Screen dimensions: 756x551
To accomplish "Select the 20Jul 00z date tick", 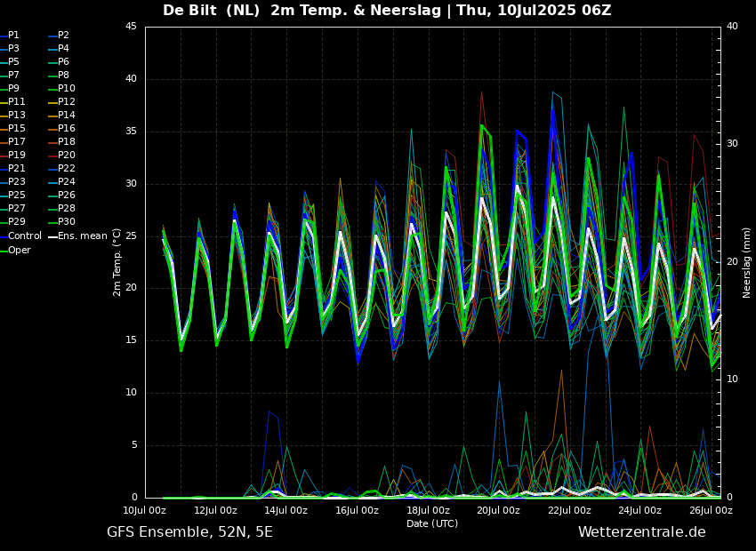I will click(498, 511).
